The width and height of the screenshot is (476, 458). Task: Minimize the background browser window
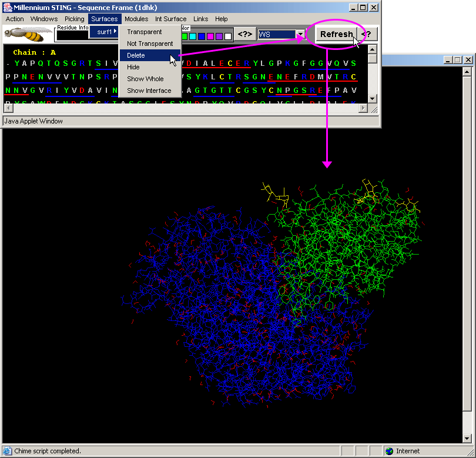pyautogui.click(x=448, y=60)
